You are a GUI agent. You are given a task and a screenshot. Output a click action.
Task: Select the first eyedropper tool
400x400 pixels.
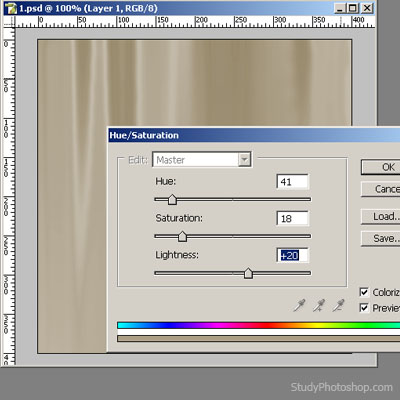point(299,305)
